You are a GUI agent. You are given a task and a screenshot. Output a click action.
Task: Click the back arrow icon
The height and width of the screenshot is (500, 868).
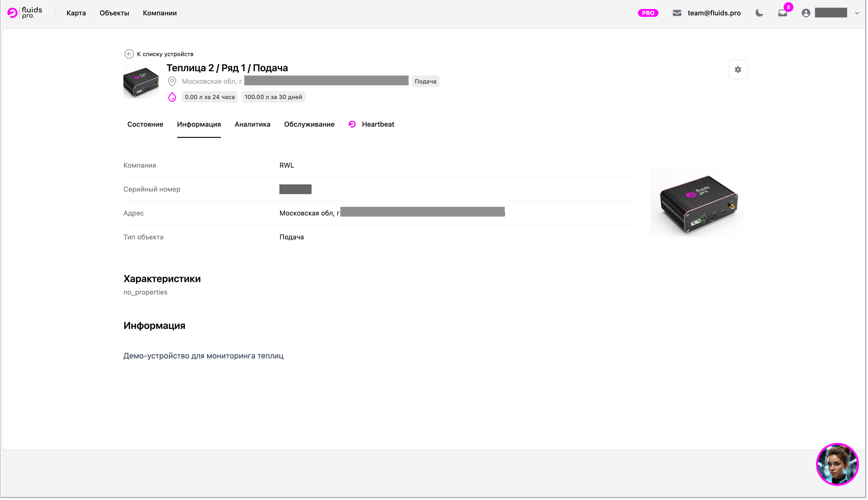(x=129, y=54)
